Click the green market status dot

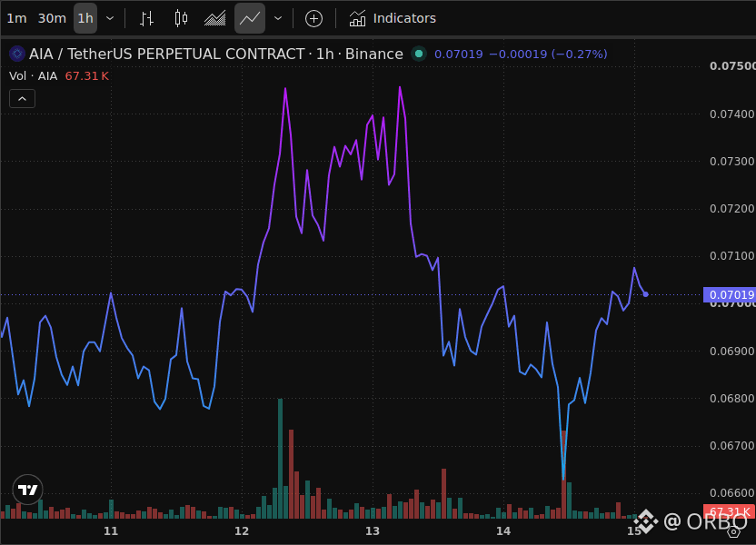coord(419,54)
